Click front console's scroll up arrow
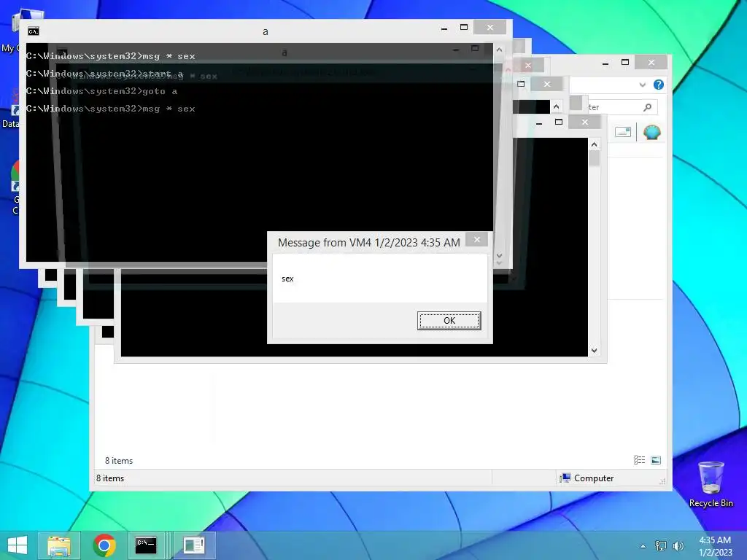Image resolution: width=747 pixels, height=560 pixels. coord(499,50)
